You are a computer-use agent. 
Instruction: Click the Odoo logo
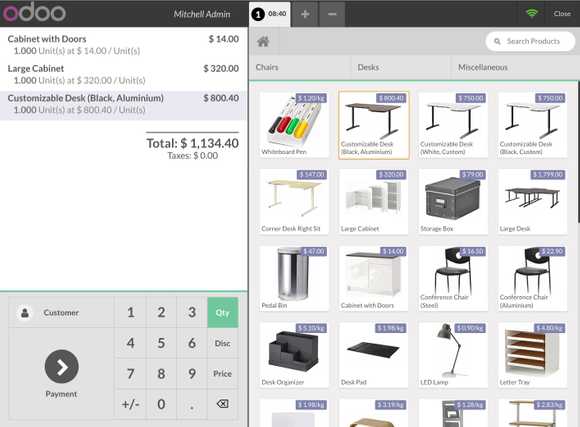click(34, 13)
